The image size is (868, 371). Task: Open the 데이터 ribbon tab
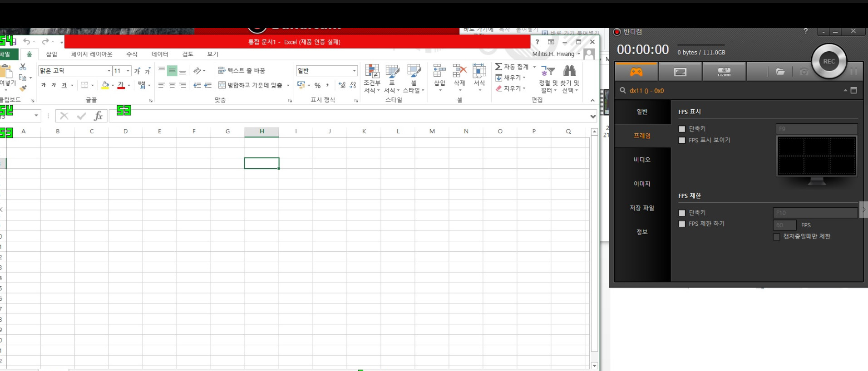[x=160, y=54]
